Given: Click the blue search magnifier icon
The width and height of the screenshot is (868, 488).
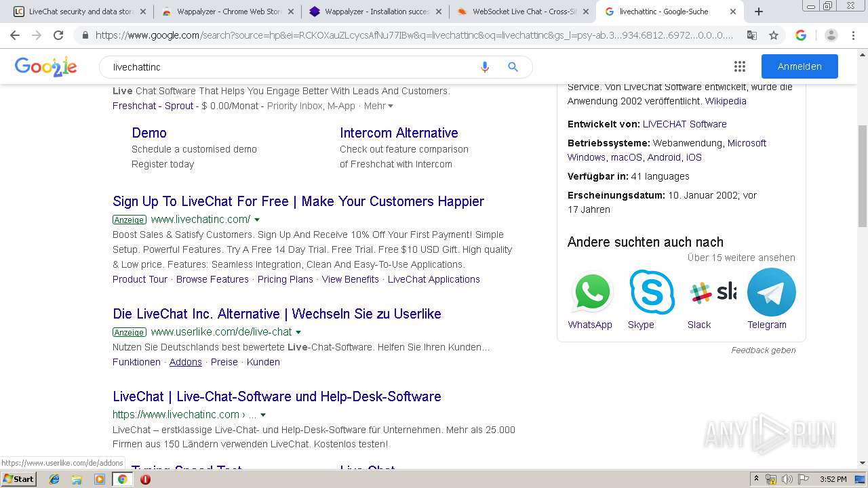Looking at the screenshot, I should coord(513,67).
